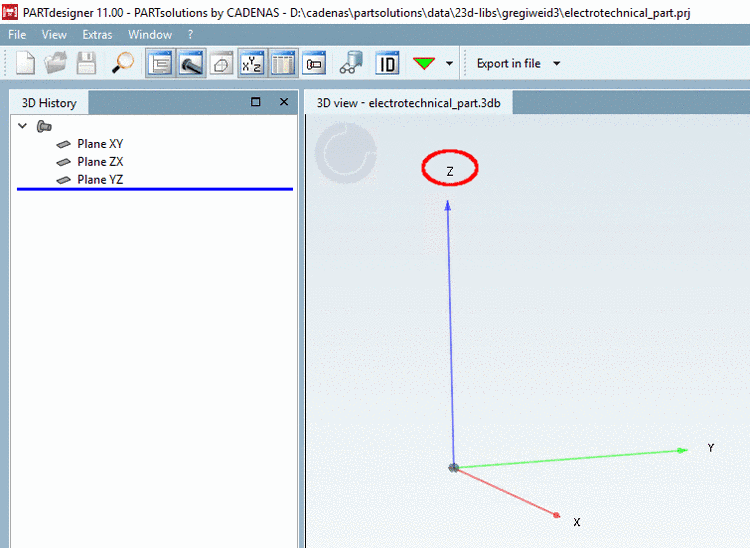Open the ? help menu

pos(190,34)
